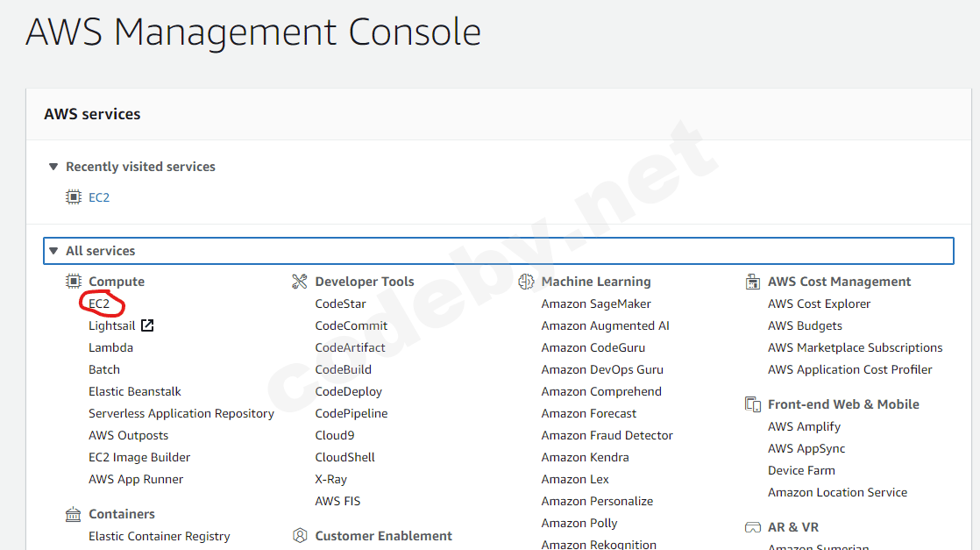Image resolution: width=980 pixels, height=550 pixels.
Task: Click the Developer Tools wrench icon
Action: [x=300, y=282]
